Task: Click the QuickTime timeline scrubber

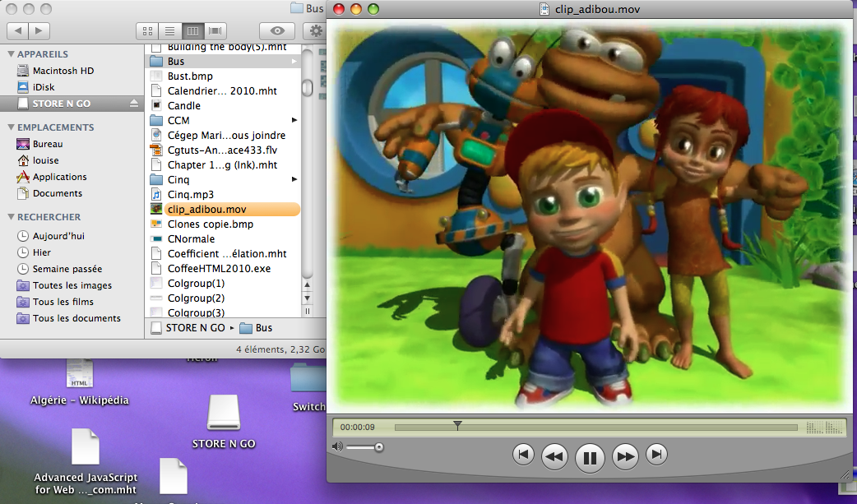Action: 595,428
